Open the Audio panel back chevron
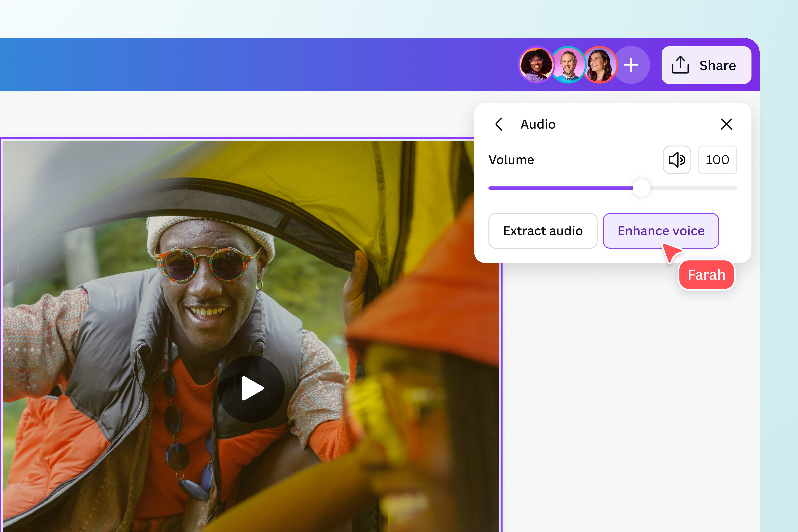 499,124
